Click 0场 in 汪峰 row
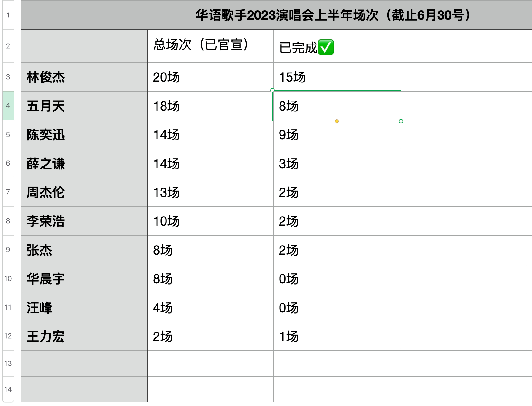This screenshot has width=532, height=406. click(x=337, y=307)
